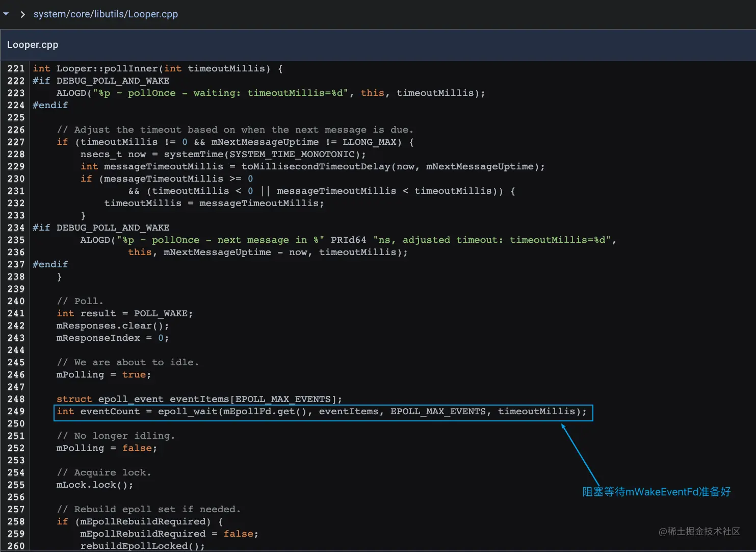Collapse the file section with the down triangle
This screenshot has width=756, height=552.
click(6, 14)
